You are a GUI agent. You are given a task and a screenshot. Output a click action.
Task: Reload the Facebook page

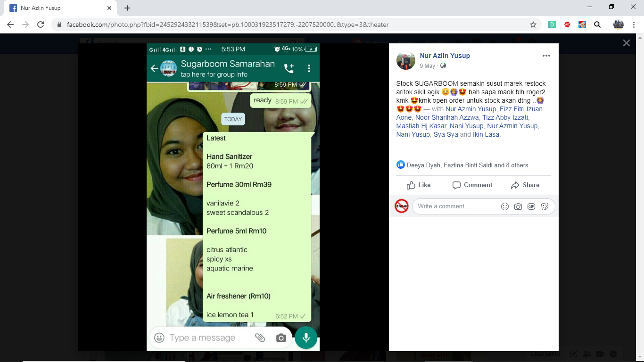(x=41, y=25)
